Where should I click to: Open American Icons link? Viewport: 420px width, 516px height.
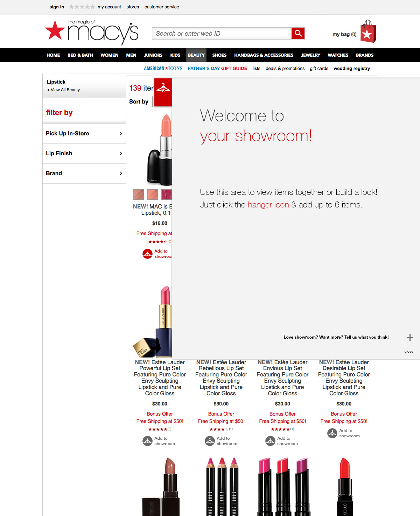coord(163,68)
